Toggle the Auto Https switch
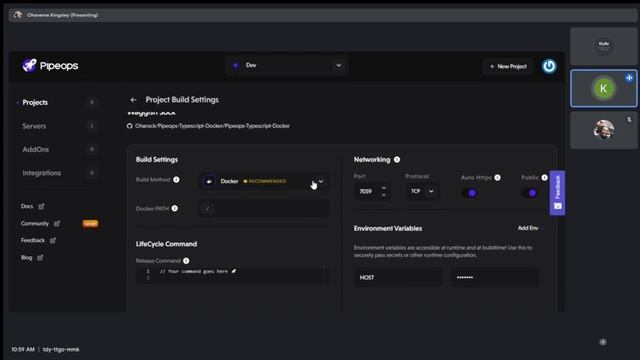 tap(470, 193)
